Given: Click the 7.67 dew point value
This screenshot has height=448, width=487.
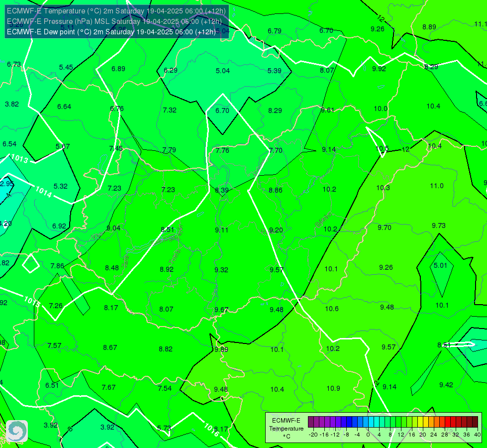Looking at the screenshot, I should 108,387.
